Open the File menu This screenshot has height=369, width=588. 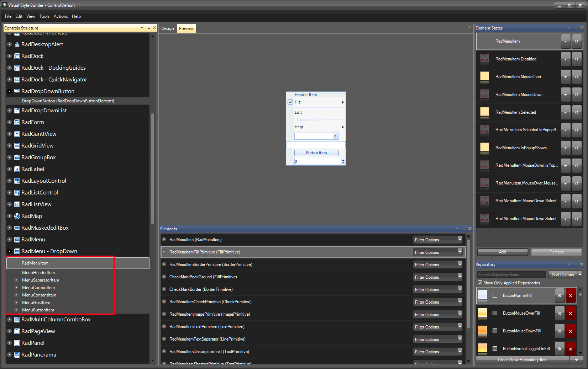pyautogui.click(x=8, y=16)
